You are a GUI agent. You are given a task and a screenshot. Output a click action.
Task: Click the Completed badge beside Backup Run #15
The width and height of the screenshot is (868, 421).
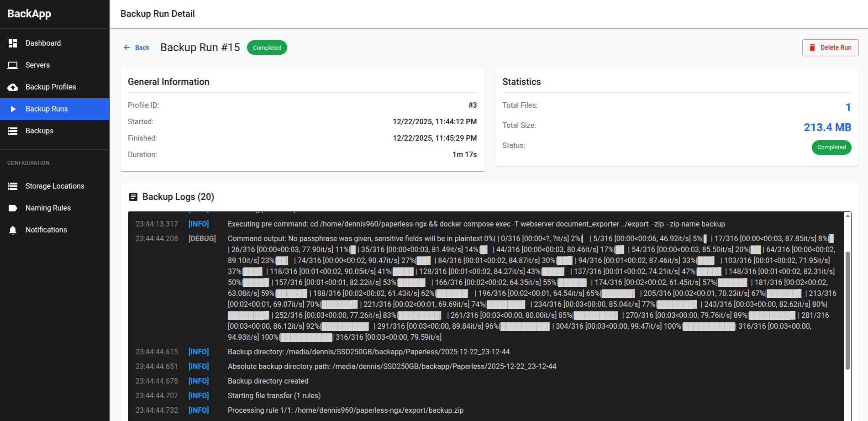tap(267, 47)
